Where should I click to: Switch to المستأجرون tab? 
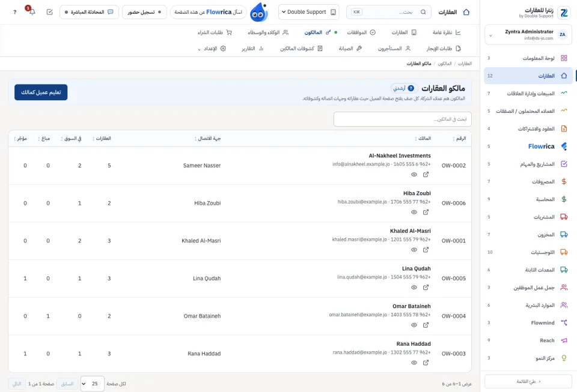[394, 49]
